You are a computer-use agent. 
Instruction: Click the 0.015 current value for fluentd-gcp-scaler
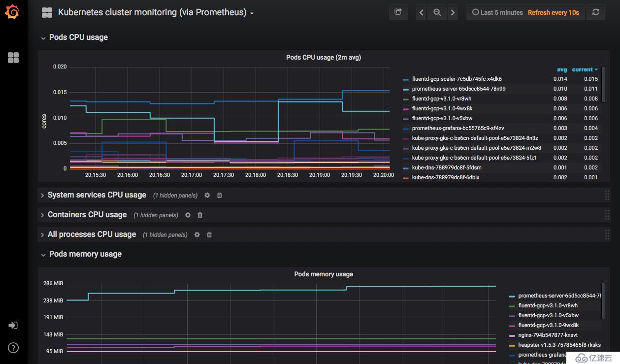pyautogui.click(x=591, y=79)
